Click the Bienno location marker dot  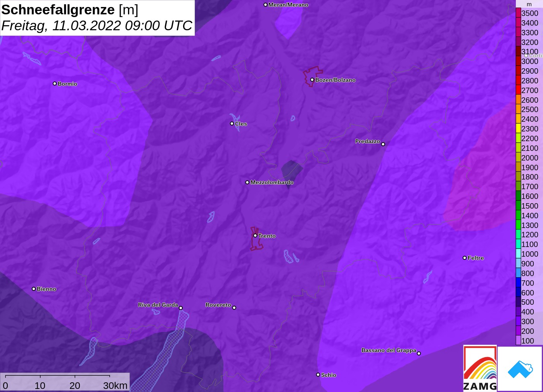34,289
